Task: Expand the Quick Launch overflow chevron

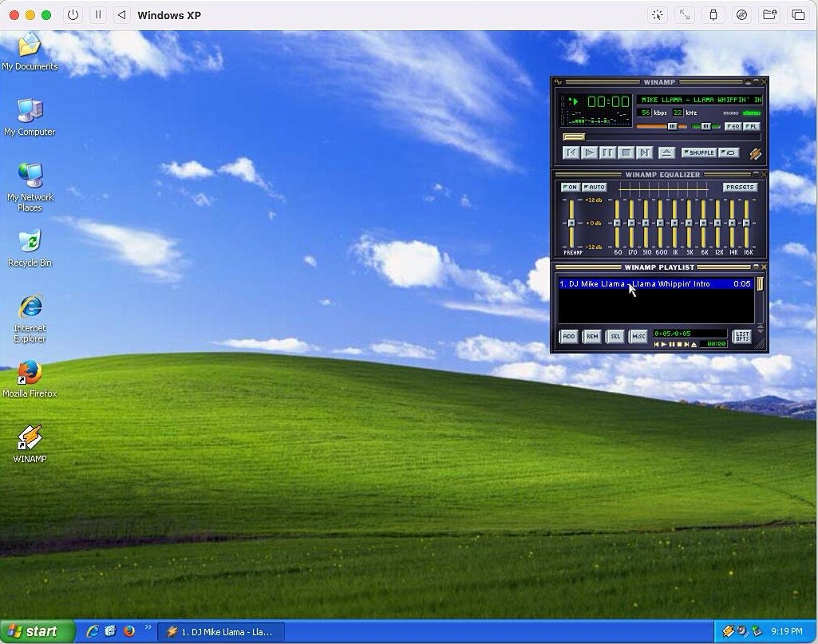Action: 148,626
